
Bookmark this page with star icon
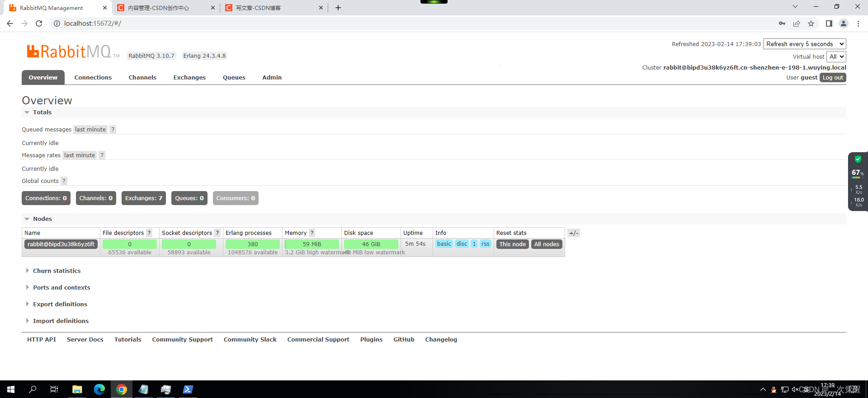(811, 23)
